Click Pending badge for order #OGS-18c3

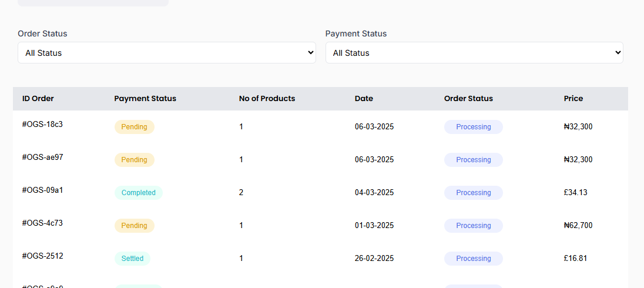134,127
